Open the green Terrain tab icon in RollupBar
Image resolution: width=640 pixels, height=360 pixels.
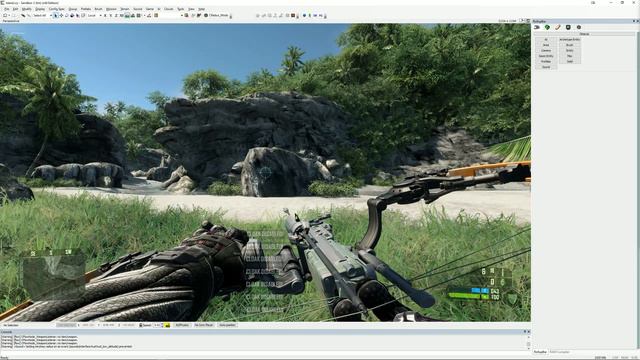click(547, 27)
